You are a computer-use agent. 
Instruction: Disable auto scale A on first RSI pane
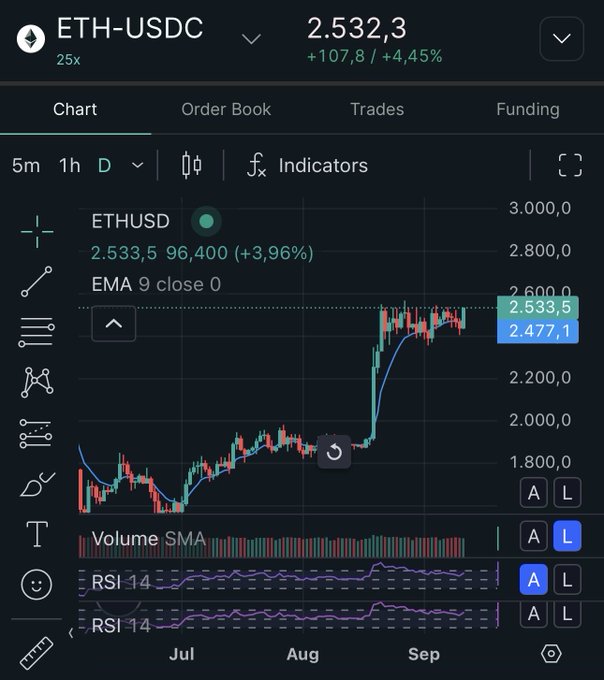click(533, 579)
